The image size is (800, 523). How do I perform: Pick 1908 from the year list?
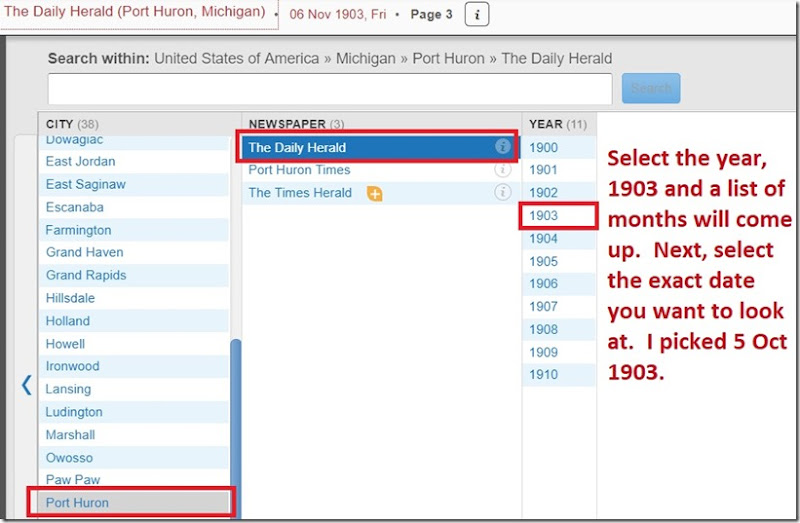coord(559,329)
